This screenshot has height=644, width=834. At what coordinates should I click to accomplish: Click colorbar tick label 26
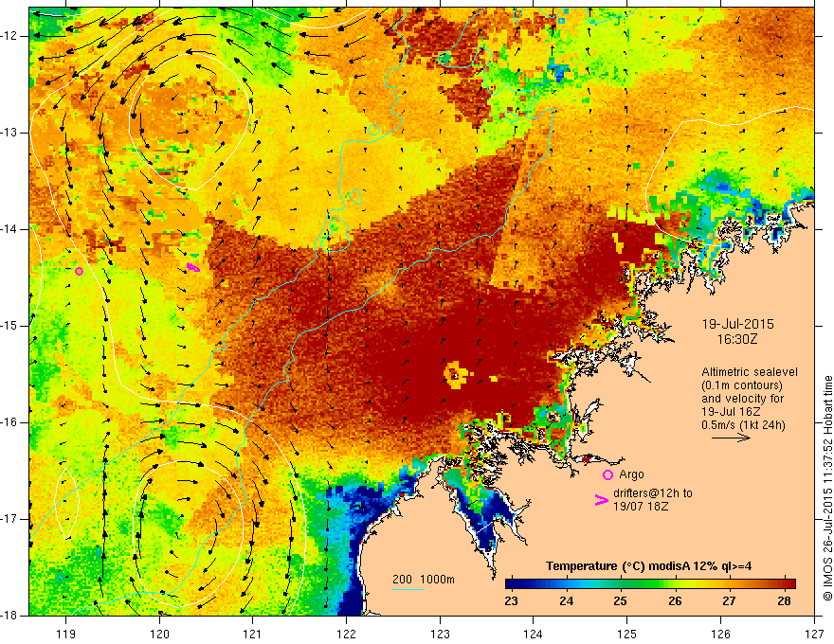675,601
